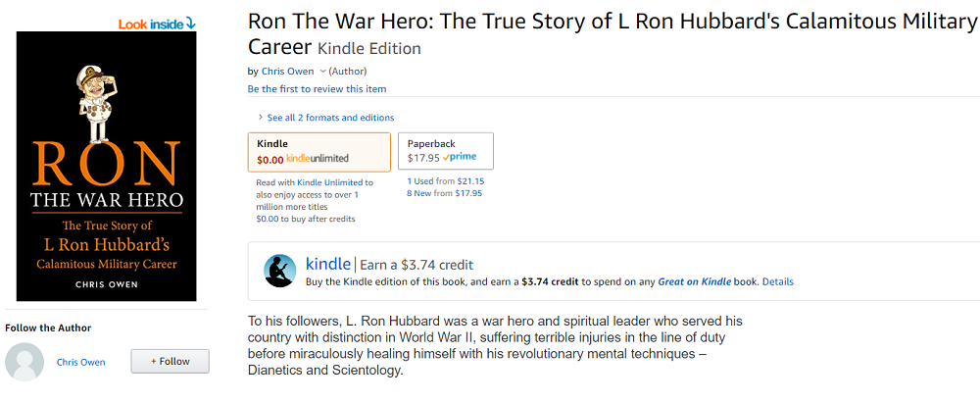980x403 pixels.
Task: Open Be the first to review this item
Action: click(x=317, y=89)
